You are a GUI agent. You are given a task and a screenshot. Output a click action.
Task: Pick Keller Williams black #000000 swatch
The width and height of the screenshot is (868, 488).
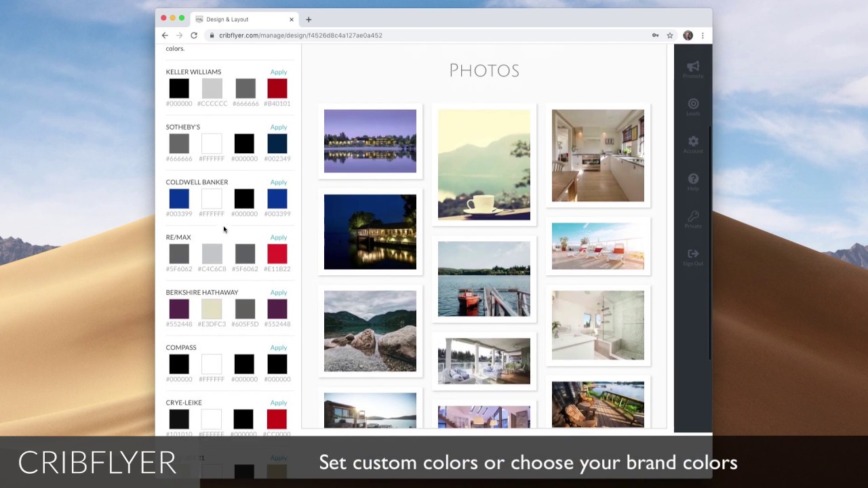tap(179, 88)
